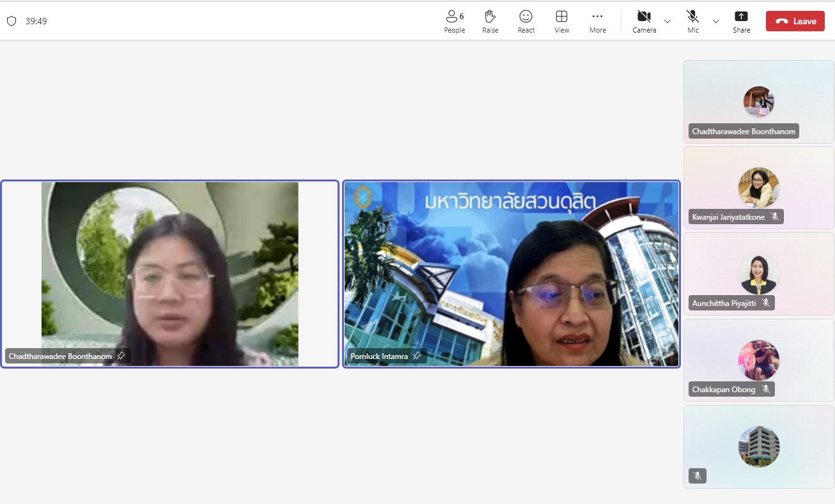
Task: Expand the Mic options dropdown arrow
Action: coord(716,21)
